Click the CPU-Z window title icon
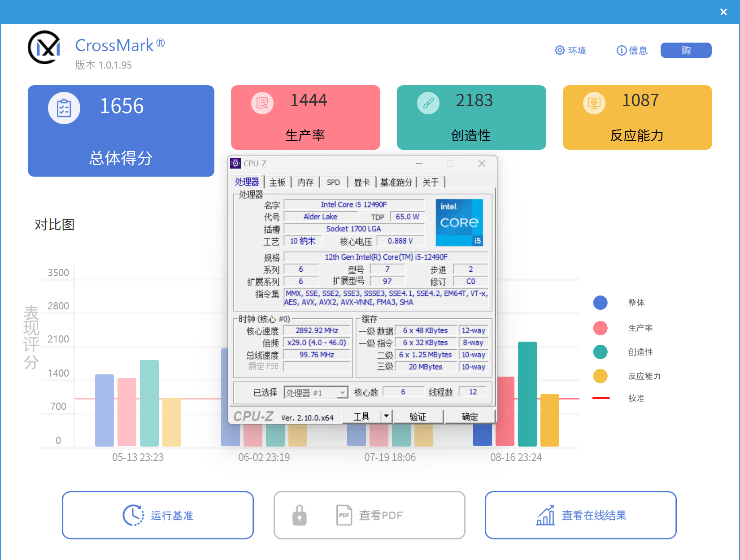Image resolution: width=740 pixels, height=560 pixels. click(x=236, y=163)
